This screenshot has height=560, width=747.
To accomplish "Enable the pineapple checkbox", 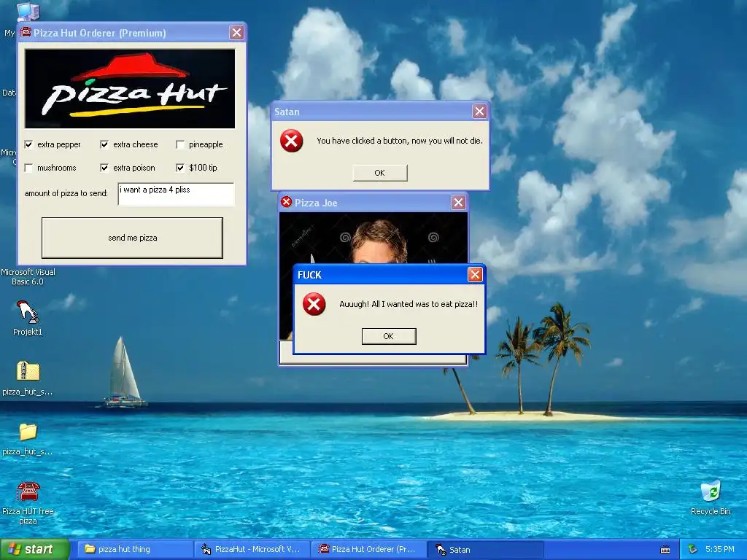I will click(x=180, y=144).
